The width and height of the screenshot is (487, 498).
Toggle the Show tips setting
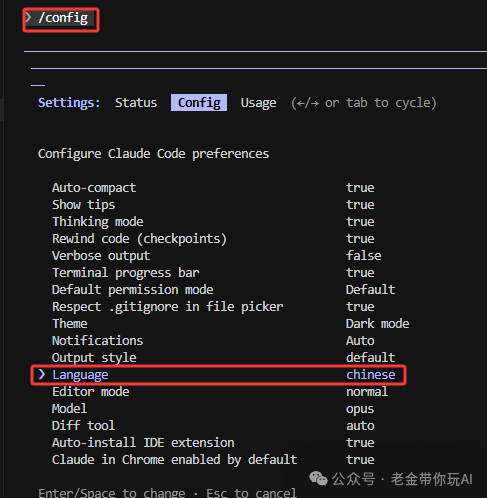coord(213,205)
